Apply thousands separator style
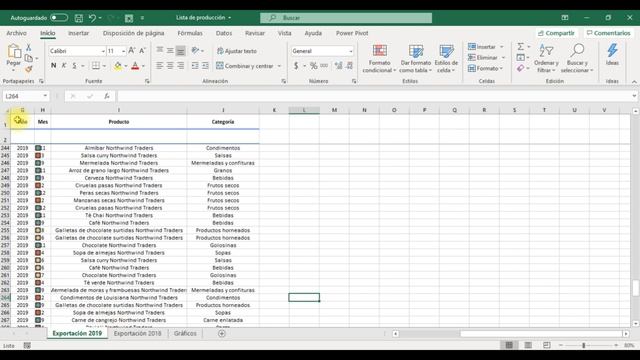Screen dimensions: 640x360 pyautogui.click(x=324, y=66)
